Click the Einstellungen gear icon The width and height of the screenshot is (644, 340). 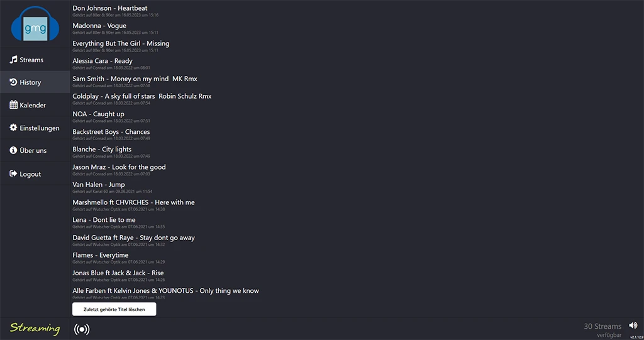tap(13, 128)
